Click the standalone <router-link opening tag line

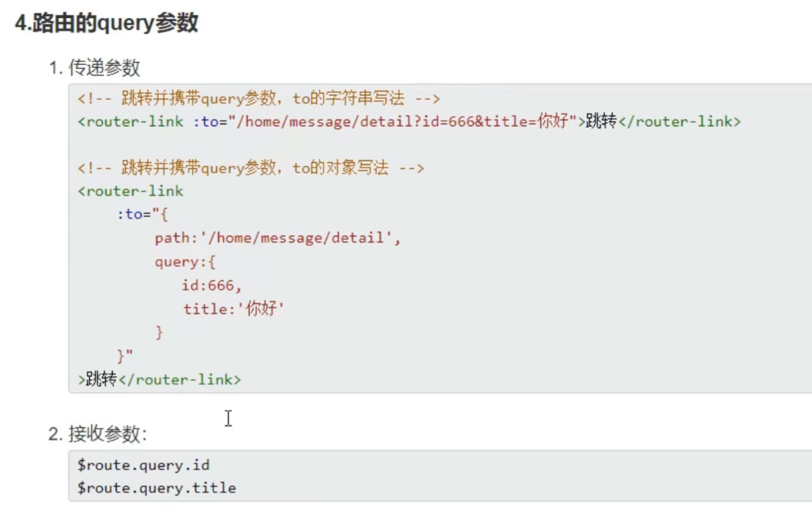130,191
